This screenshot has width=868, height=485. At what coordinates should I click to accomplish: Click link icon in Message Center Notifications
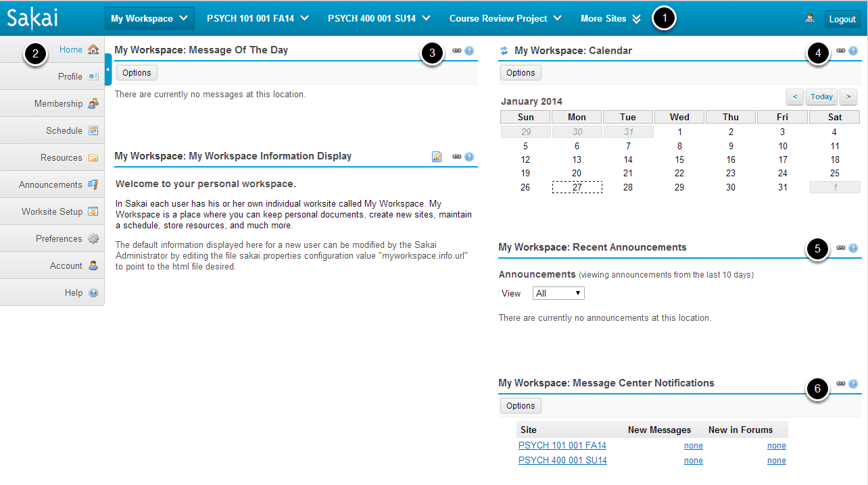pyautogui.click(x=841, y=384)
